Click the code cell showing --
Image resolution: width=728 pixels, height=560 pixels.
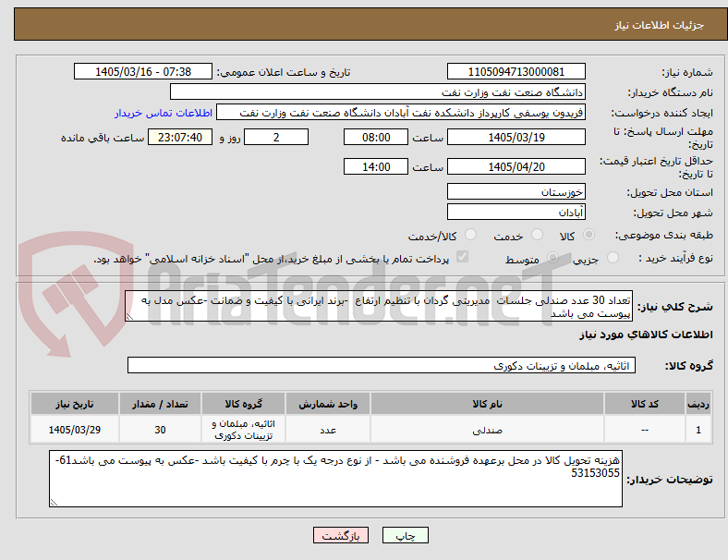(645, 430)
